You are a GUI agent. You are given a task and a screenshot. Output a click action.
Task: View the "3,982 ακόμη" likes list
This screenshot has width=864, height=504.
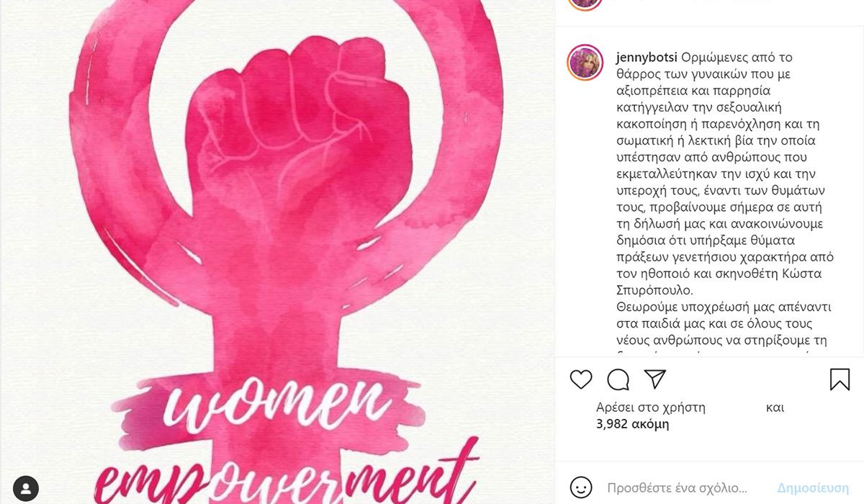pyautogui.click(x=632, y=424)
